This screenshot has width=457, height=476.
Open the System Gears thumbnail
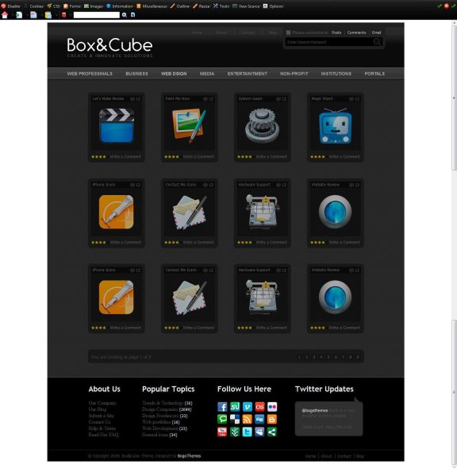point(263,126)
